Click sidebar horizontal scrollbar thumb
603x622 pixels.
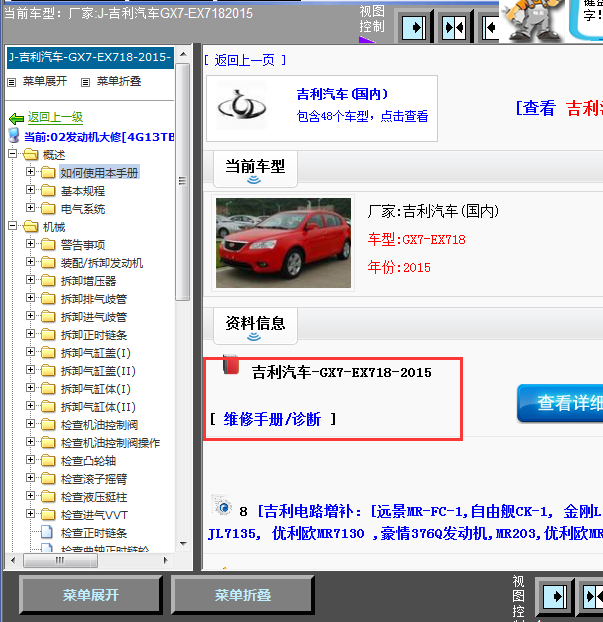pos(60,561)
